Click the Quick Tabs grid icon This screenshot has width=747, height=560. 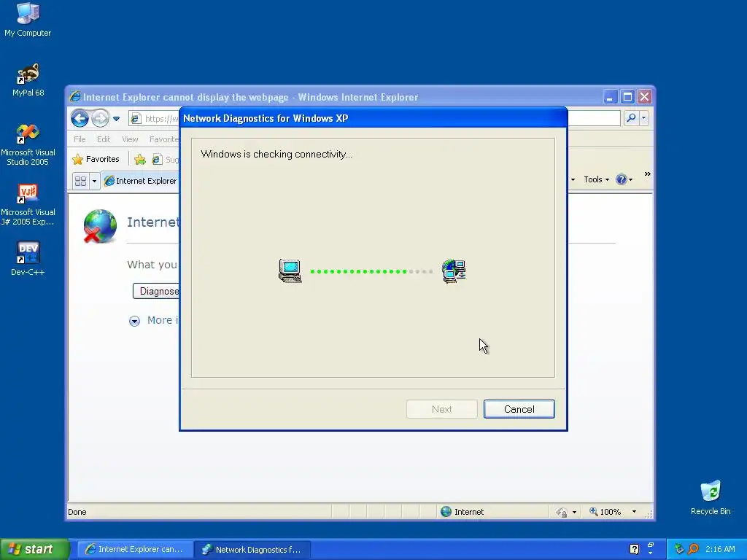tap(80, 181)
